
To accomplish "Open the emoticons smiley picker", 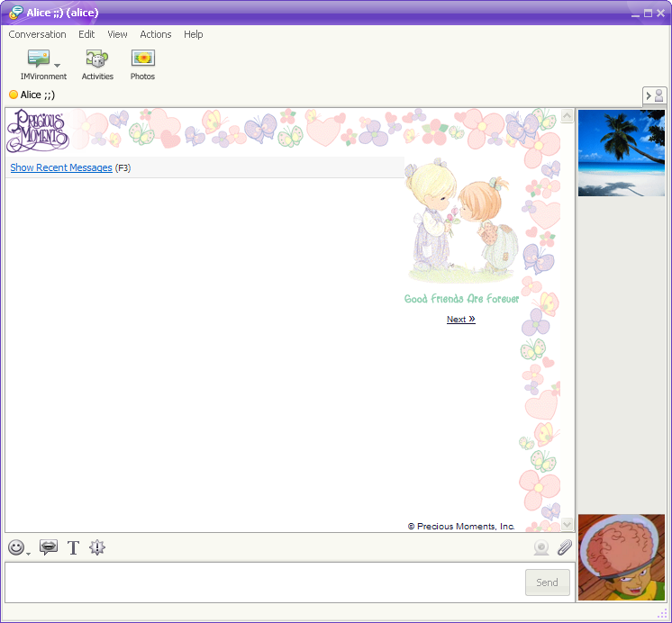I will [x=16, y=547].
